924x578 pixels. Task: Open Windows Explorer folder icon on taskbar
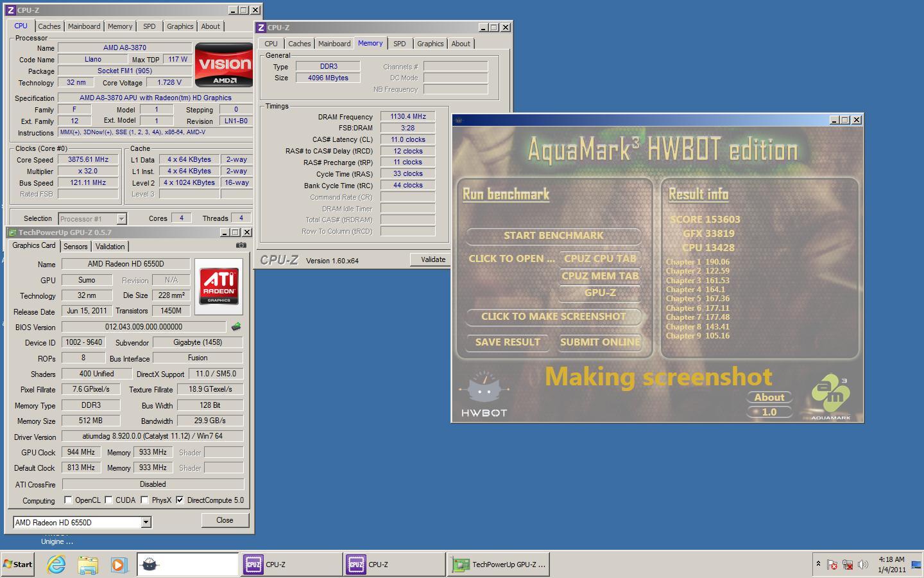coord(88,565)
